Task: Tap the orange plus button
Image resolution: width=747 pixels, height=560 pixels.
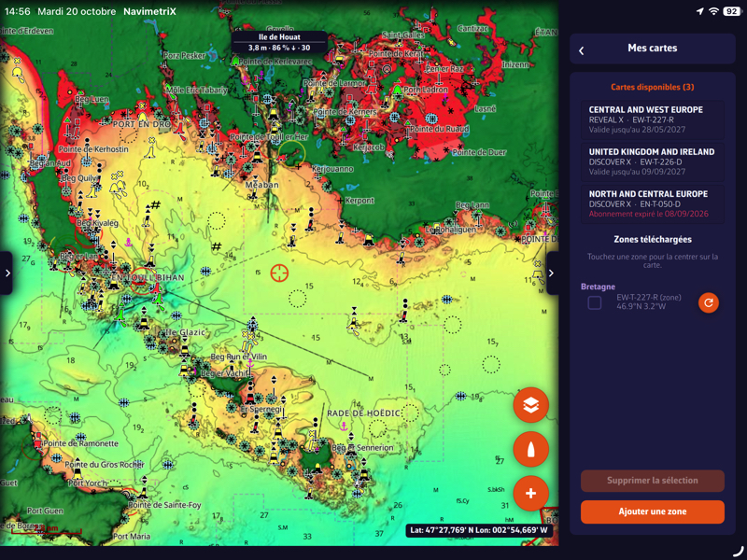Action: tap(530, 494)
